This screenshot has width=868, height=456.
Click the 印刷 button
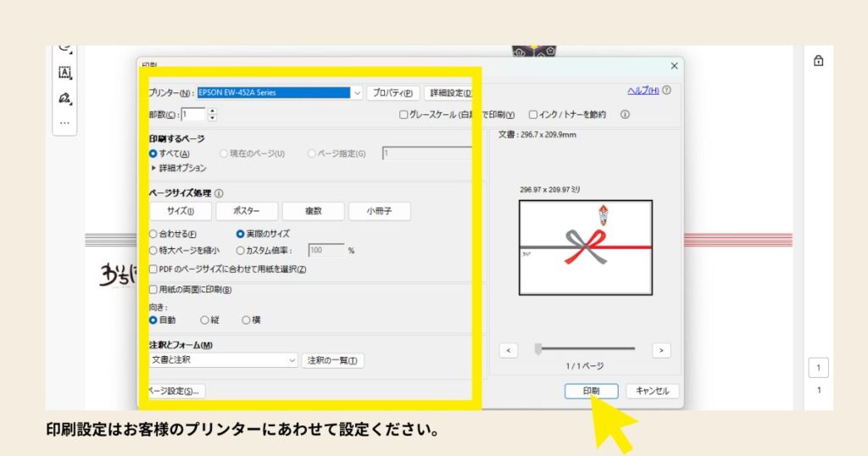(x=591, y=391)
